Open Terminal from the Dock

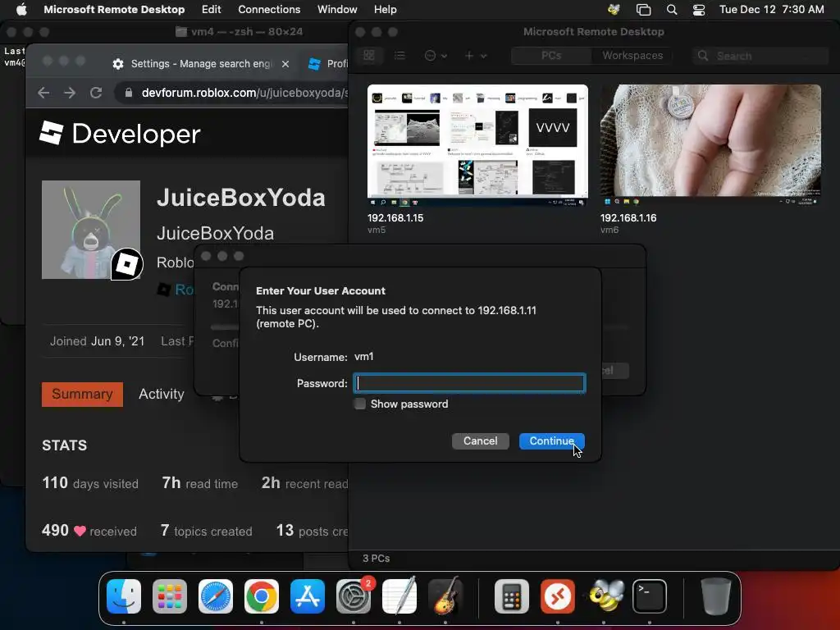(650, 596)
